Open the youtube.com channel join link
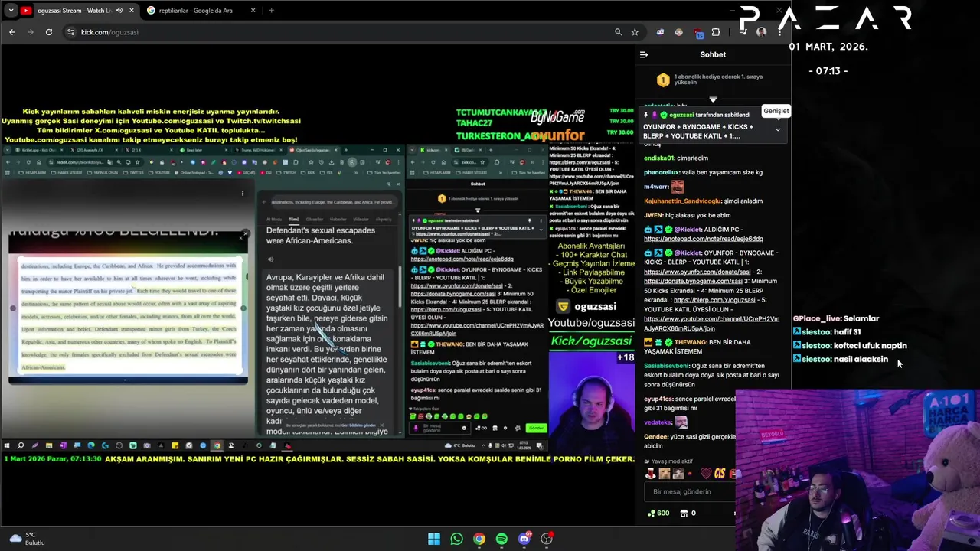 point(711,323)
